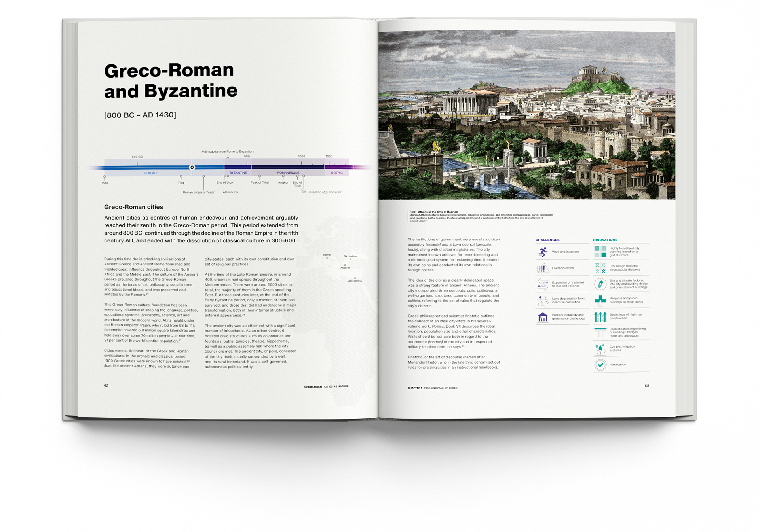Click the Fortification checkmark icon

pyautogui.click(x=600, y=365)
